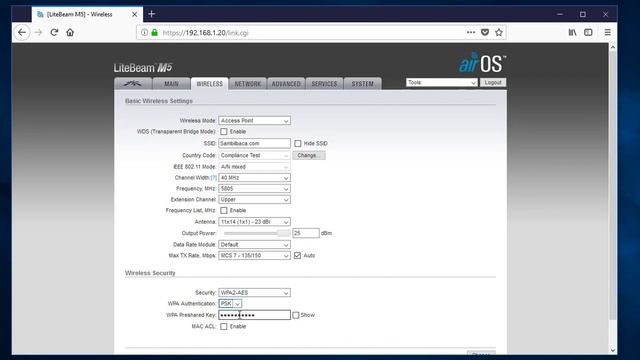Click the airOS logo
Viewport: 640px width, 360px height.
coord(482,62)
